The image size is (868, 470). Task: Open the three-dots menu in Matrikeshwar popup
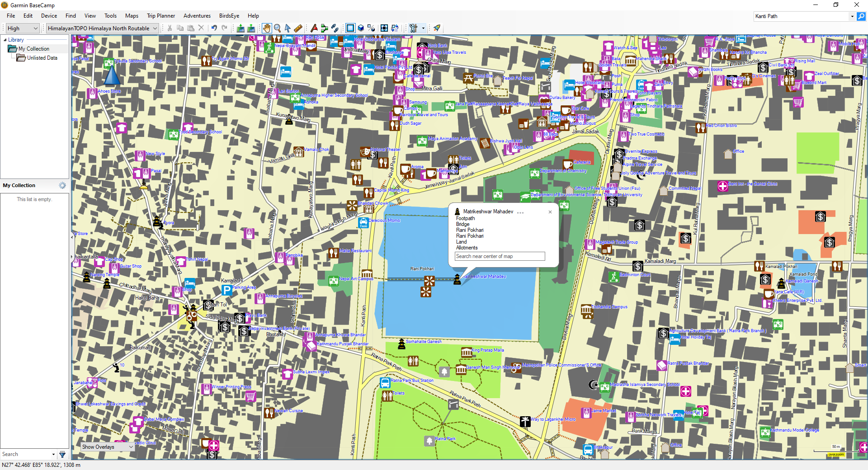pyautogui.click(x=520, y=212)
